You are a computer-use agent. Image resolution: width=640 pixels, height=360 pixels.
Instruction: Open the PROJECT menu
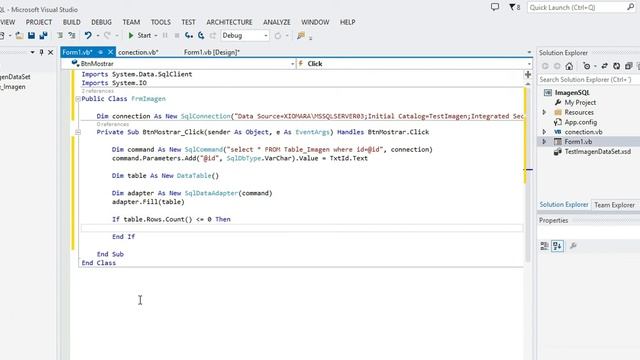(x=39, y=22)
